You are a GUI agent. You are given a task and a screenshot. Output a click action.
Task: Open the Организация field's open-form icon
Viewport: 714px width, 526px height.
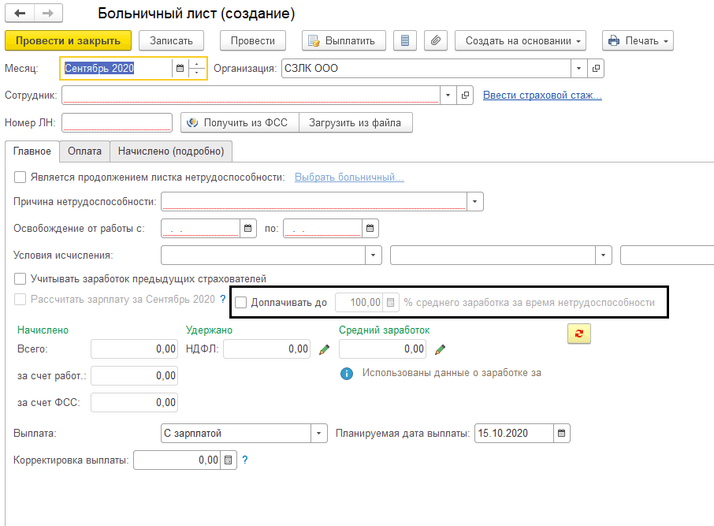(x=596, y=69)
